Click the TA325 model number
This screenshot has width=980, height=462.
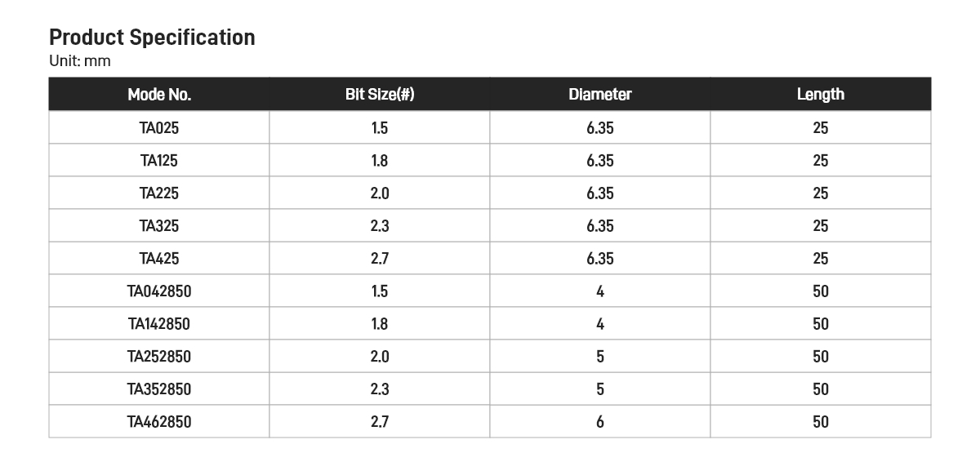point(159,226)
